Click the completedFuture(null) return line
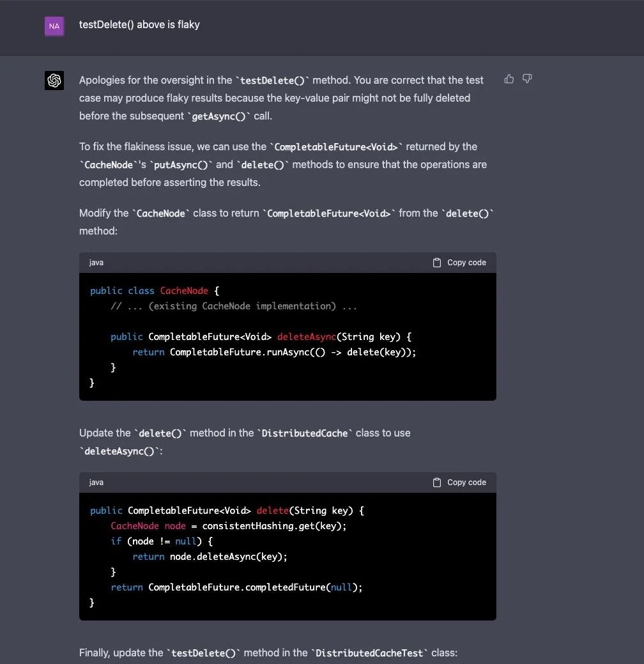The width and height of the screenshot is (644, 664). [x=236, y=587]
